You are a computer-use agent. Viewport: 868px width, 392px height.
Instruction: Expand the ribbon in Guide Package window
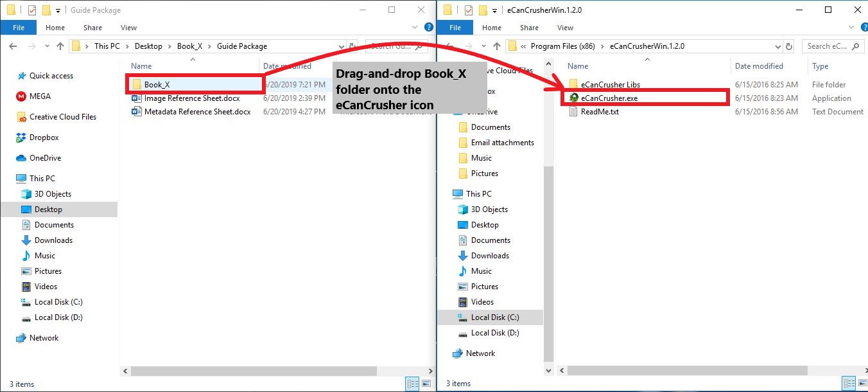(415, 28)
